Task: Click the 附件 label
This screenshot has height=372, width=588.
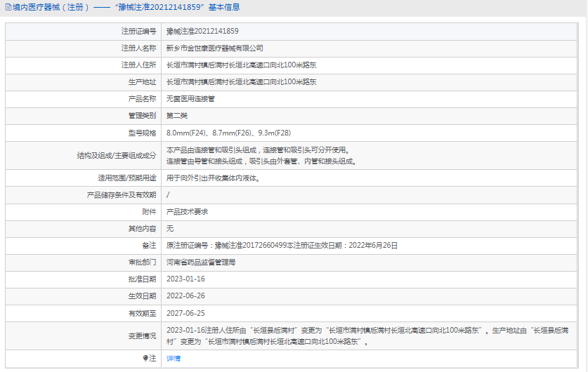Action: pos(149,212)
